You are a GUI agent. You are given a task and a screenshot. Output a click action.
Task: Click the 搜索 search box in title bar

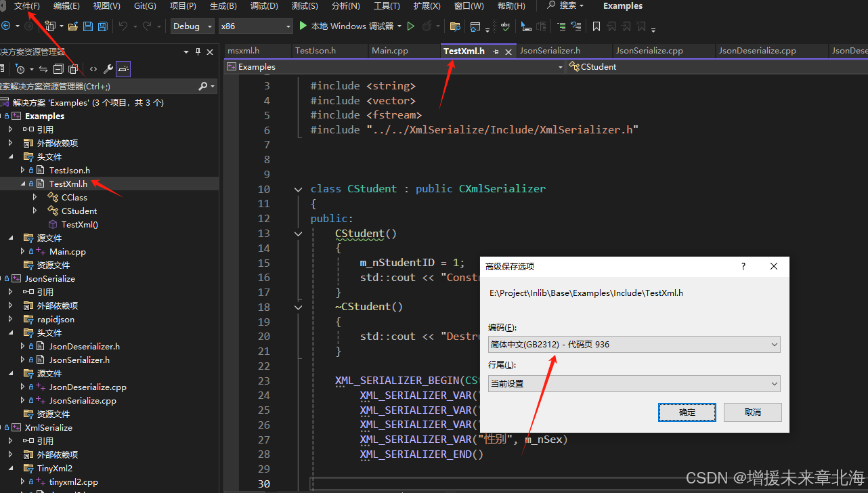(566, 6)
